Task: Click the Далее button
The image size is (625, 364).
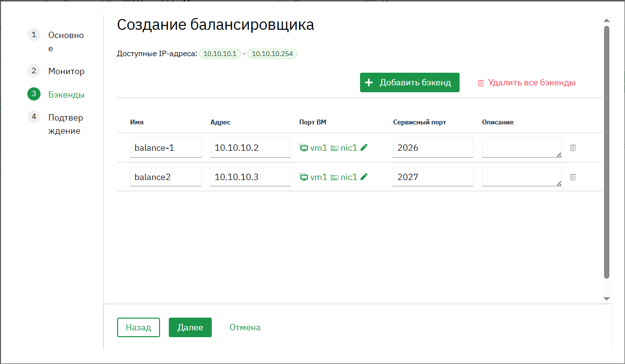Action: click(x=190, y=327)
